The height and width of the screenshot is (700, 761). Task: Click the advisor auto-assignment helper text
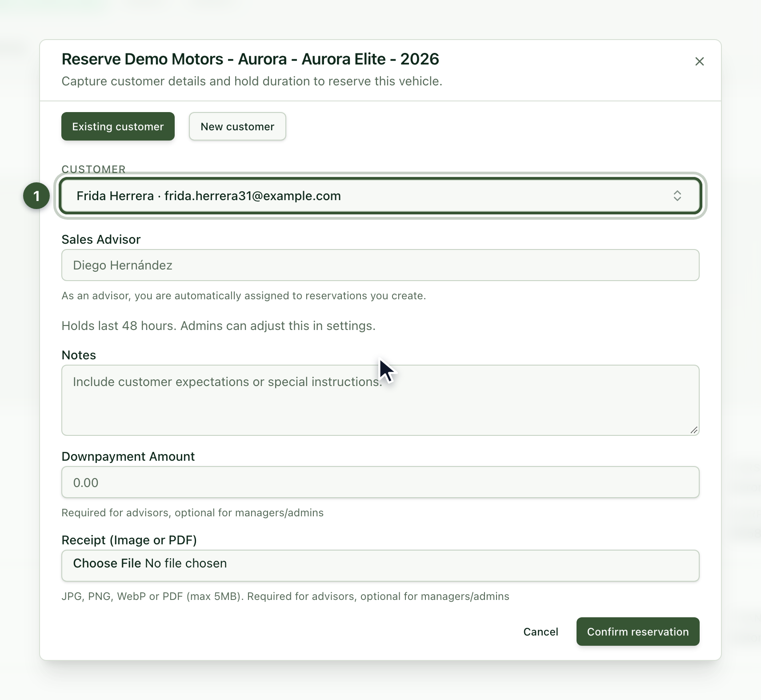coord(244,296)
